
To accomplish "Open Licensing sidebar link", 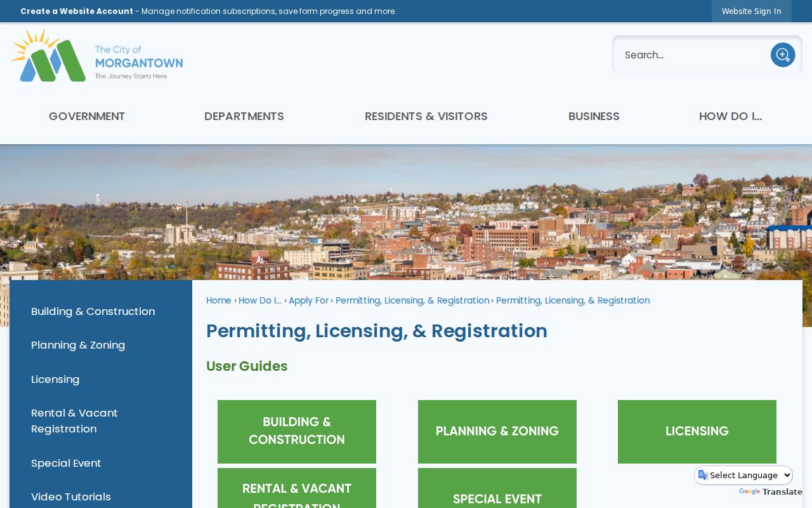I will click(x=55, y=379).
